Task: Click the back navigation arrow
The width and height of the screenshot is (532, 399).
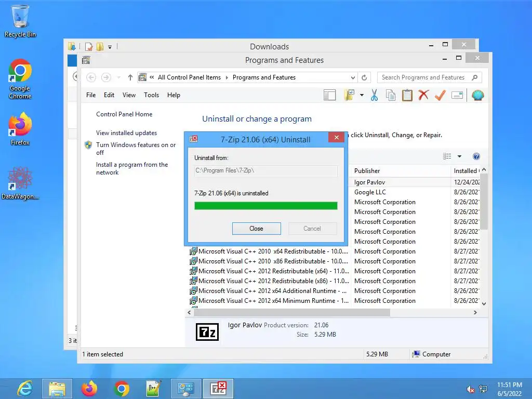Action: pyautogui.click(x=91, y=77)
